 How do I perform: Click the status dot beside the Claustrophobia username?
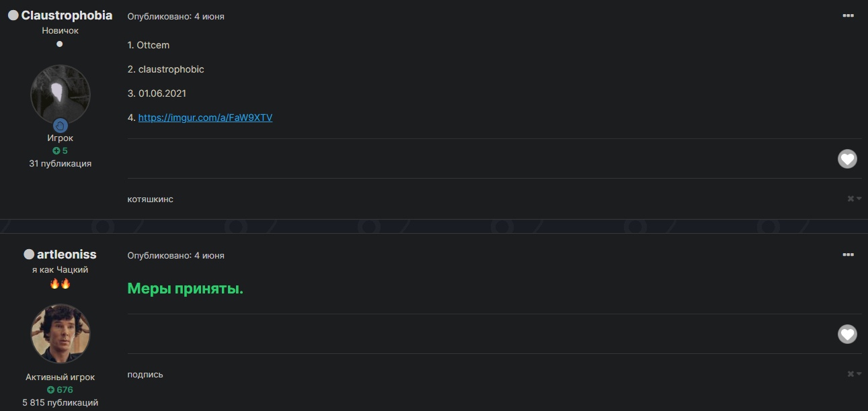(x=13, y=15)
